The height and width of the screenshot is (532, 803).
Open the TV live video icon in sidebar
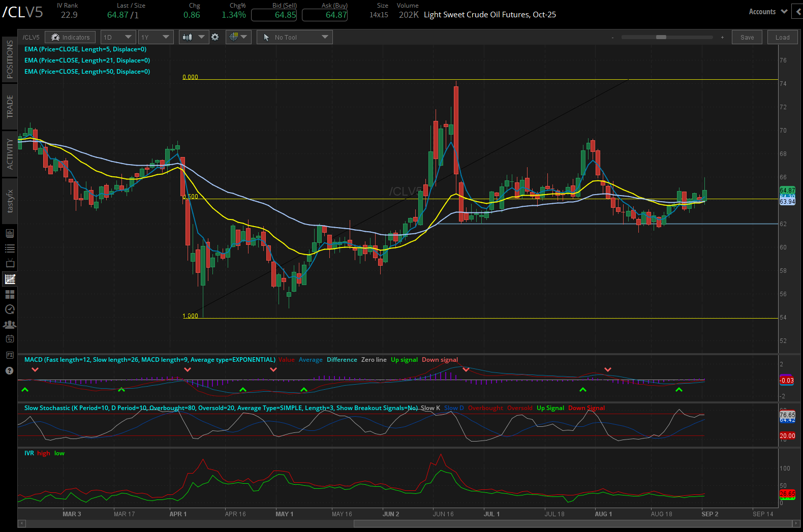click(x=10, y=263)
